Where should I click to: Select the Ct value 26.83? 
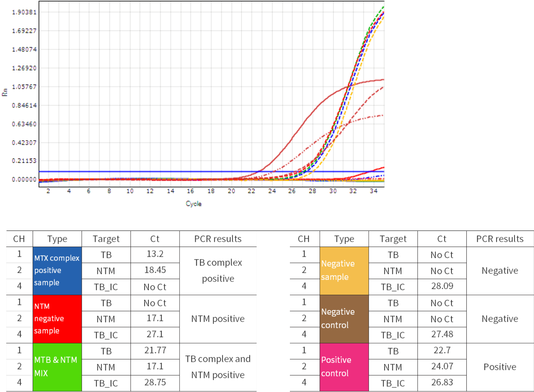click(442, 382)
